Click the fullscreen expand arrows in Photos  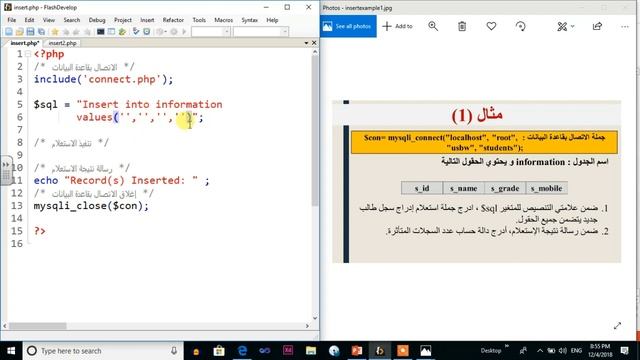[617, 325]
